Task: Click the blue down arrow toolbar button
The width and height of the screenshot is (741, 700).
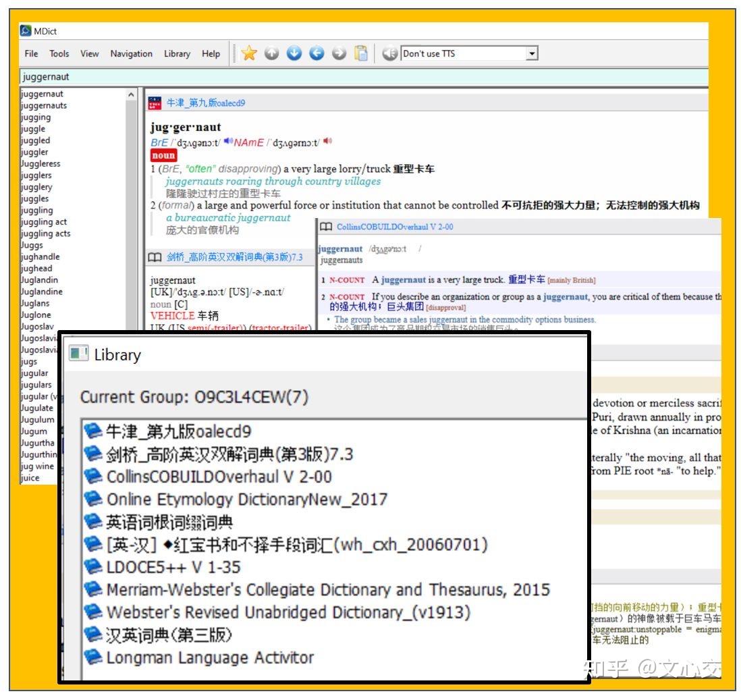Action: tap(294, 53)
